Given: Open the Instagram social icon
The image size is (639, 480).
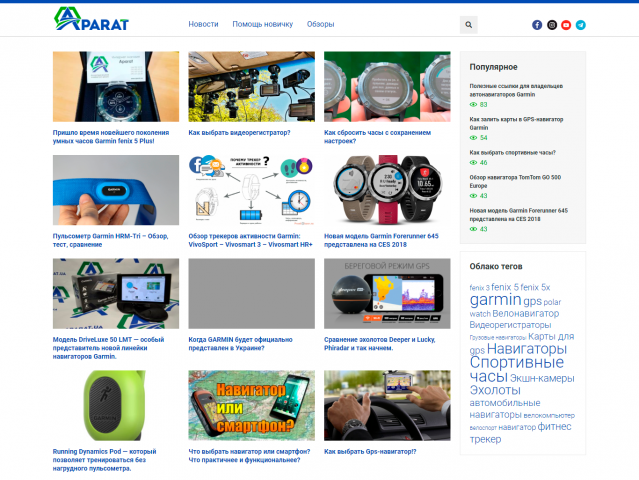Looking at the screenshot, I should (x=551, y=25).
